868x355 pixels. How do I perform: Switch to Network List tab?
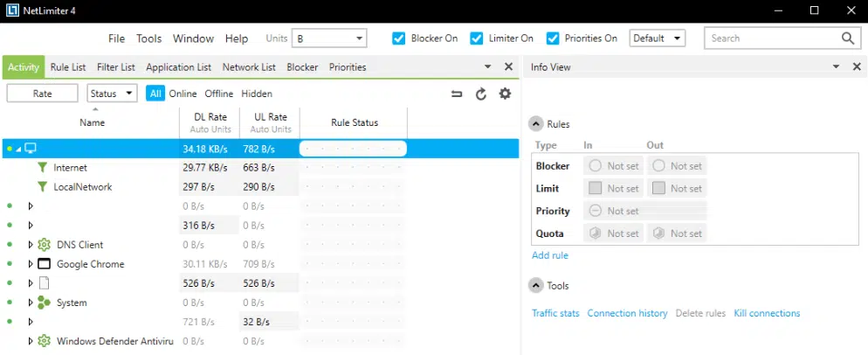point(249,67)
